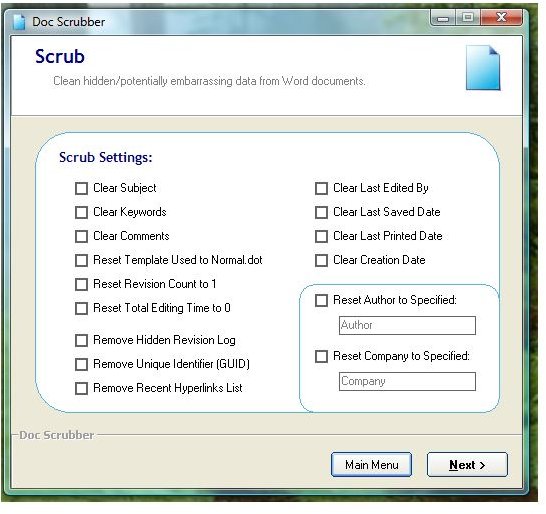Viewport: 546px width, 514px height.
Task: Enable the Clear Subject checkbox
Action: point(81,188)
